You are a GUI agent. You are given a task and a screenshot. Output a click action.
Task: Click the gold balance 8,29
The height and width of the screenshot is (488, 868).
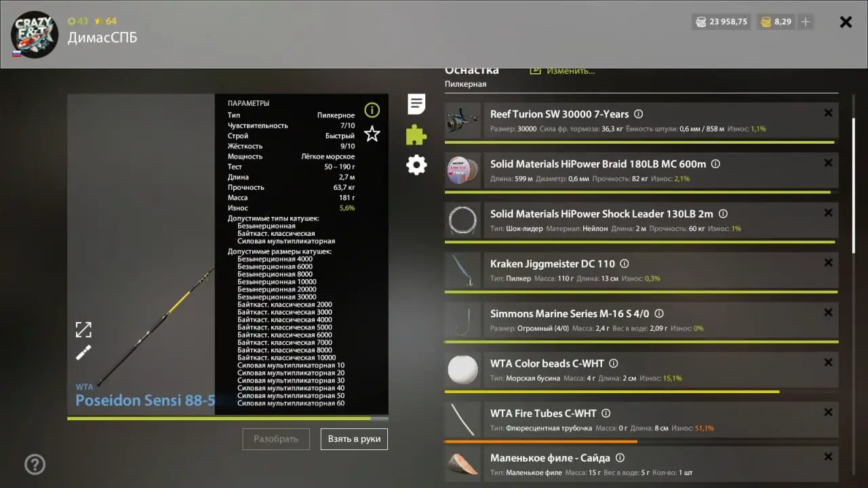click(x=775, y=22)
